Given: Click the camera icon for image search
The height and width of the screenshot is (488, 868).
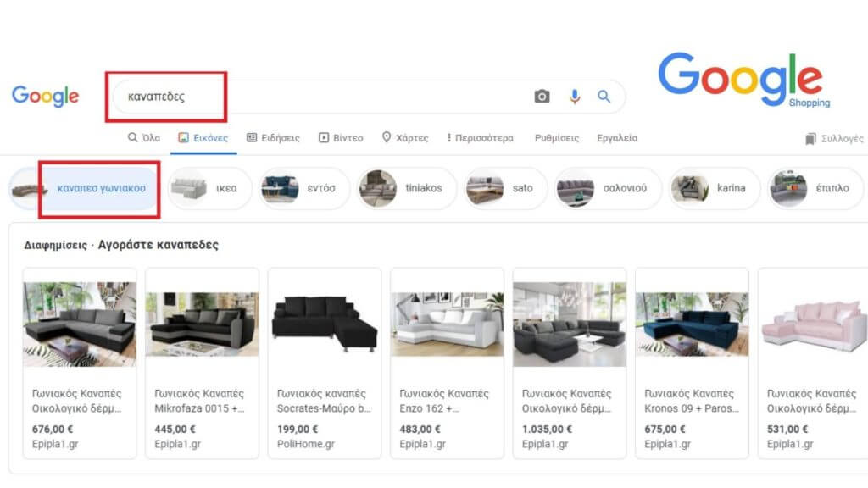Looking at the screenshot, I should pos(542,97).
